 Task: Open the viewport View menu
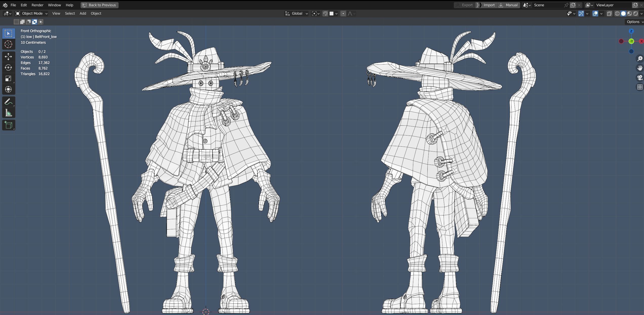(56, 13)
